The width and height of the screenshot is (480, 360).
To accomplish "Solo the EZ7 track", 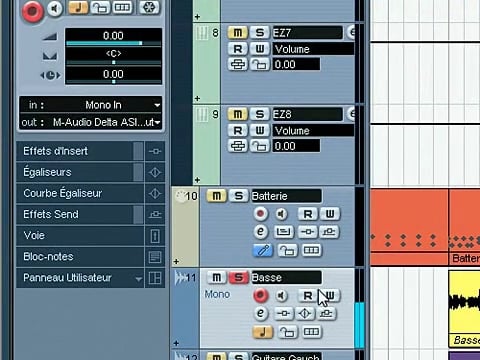I will tap(259, 33).
